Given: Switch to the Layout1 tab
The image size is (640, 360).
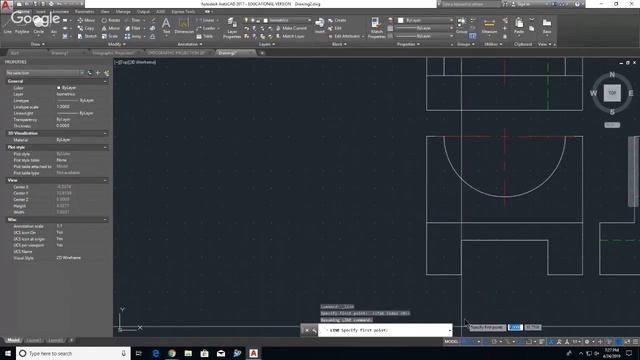Looking at the screenshot, I should pos(33,340).
